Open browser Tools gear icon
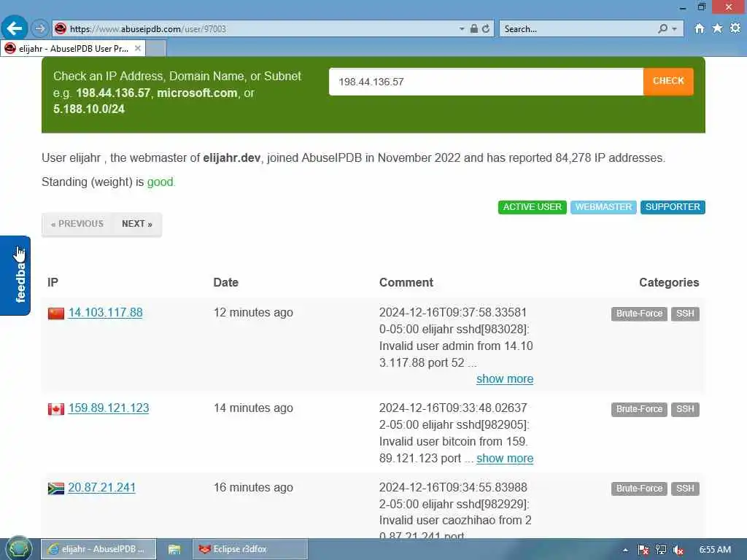 735,28
